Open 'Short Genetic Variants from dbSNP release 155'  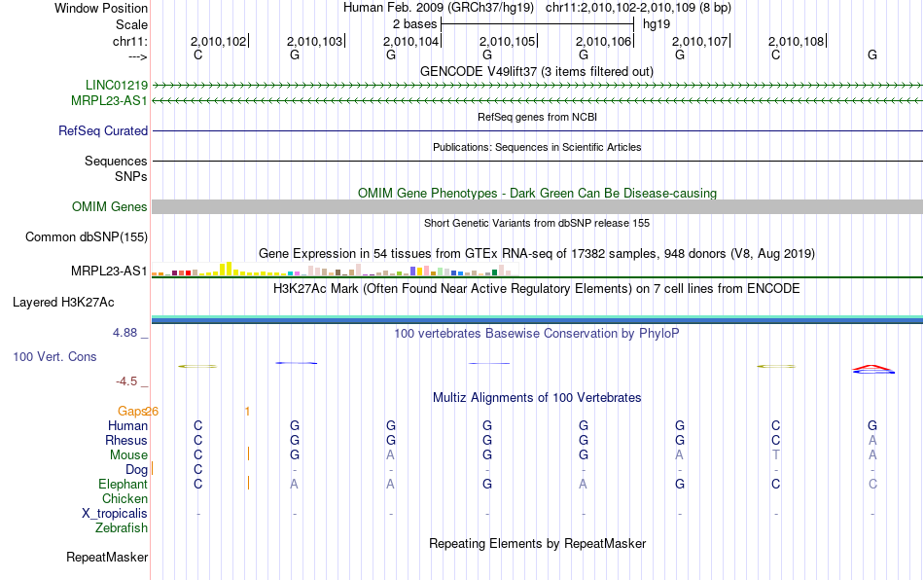[537, 223]
